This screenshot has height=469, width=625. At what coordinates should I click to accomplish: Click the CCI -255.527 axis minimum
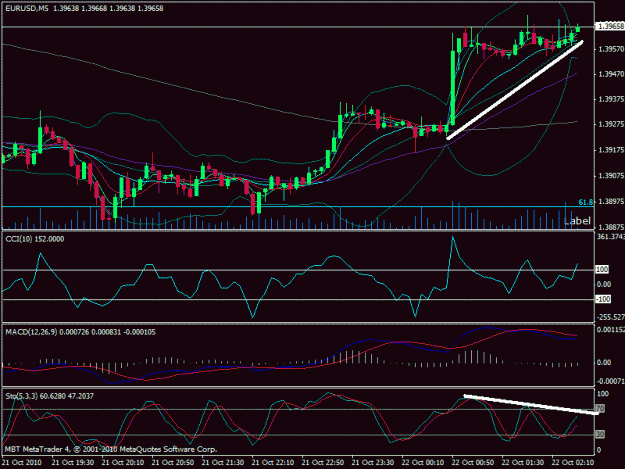click(x=611, y=317)
